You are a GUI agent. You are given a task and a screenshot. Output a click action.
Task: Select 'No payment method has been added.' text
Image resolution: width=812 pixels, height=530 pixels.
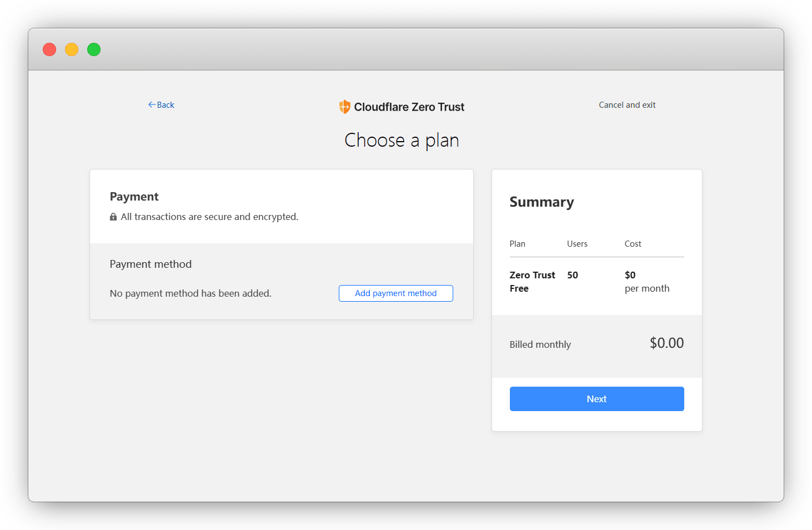[x=191, y=293]
